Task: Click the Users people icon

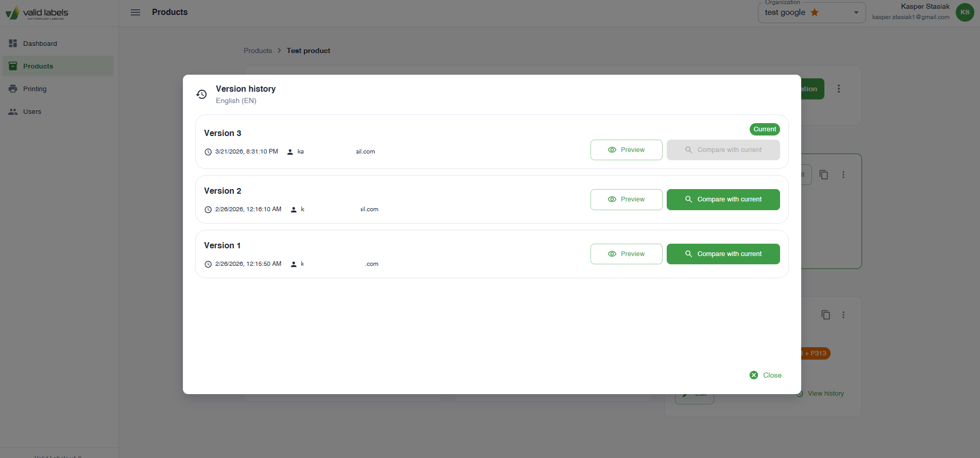Action: [x=13, y=111]
